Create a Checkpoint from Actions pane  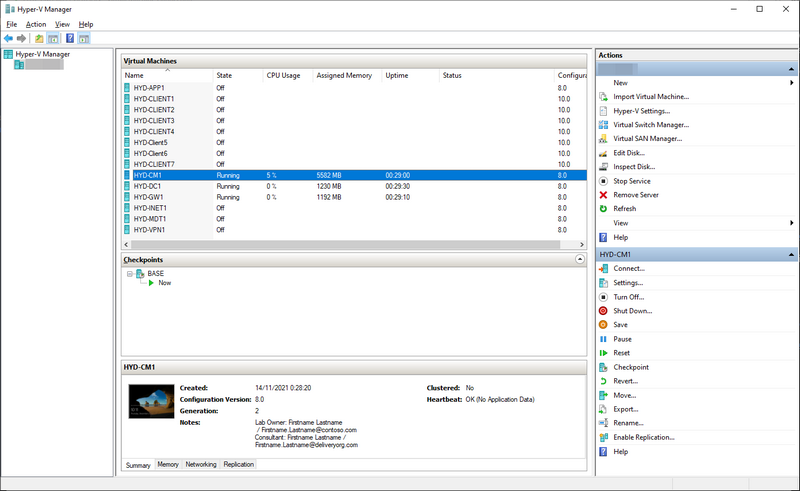(x=631, y=367)
